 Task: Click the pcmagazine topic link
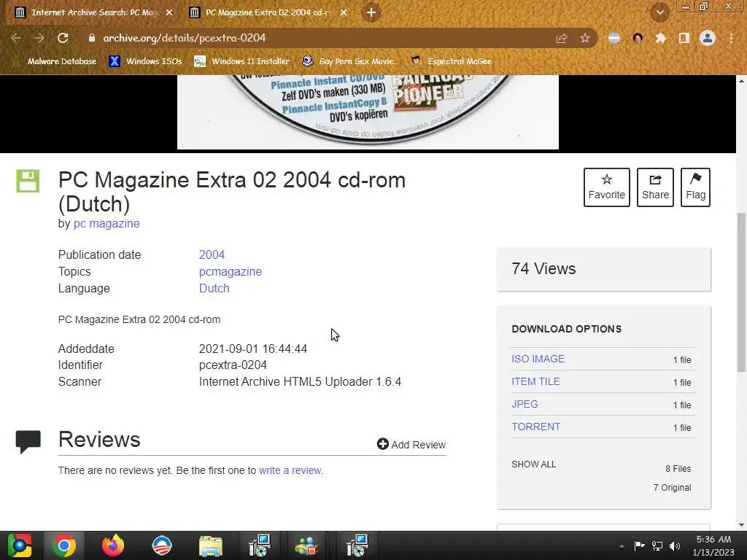230,271
